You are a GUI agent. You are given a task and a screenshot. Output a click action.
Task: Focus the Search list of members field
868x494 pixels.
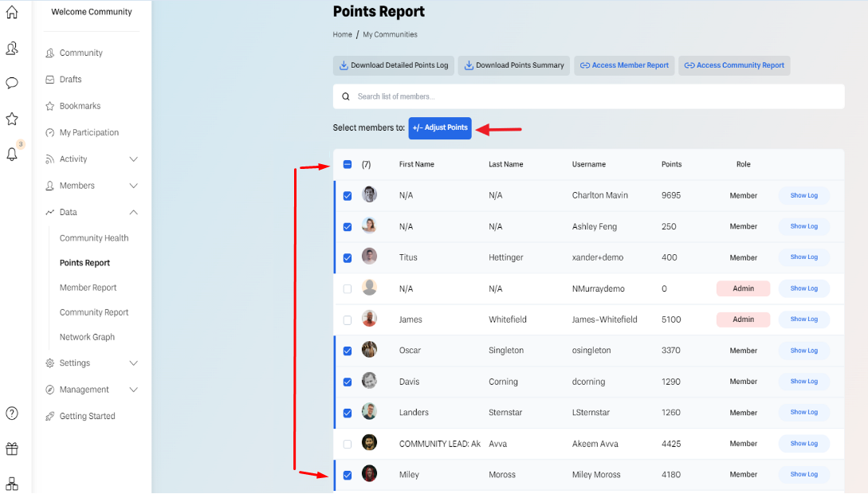(588, 97)
